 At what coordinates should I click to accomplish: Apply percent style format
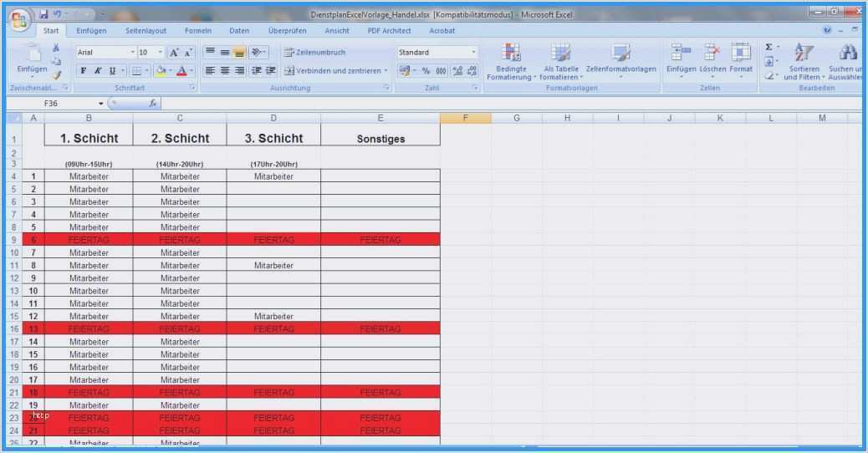(x=426, y=71)
